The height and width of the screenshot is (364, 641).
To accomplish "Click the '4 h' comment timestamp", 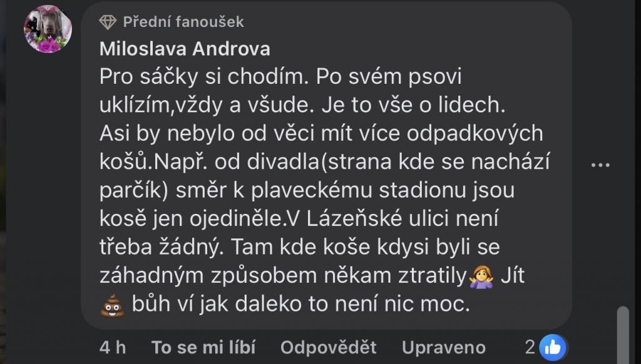I will [x=113, y=347].
